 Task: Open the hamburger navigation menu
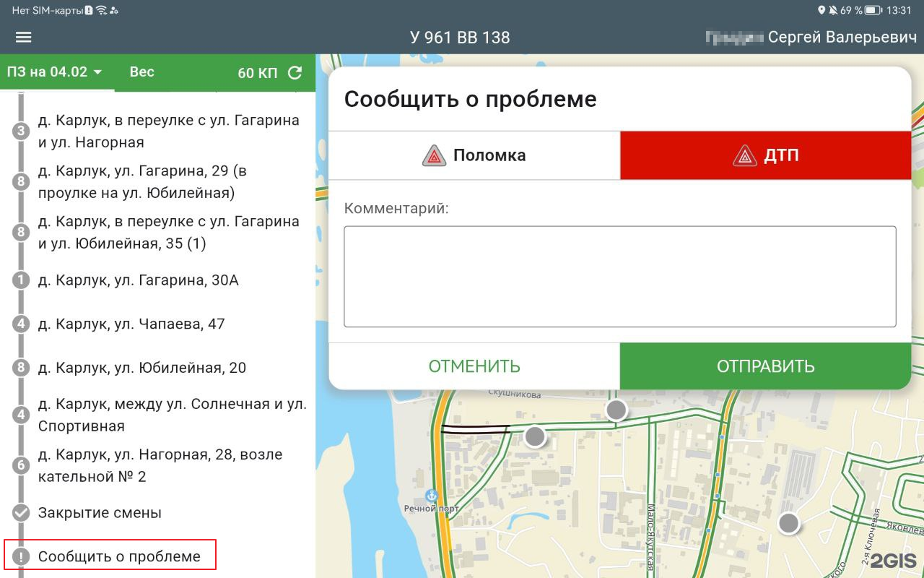tap(24, 38)
